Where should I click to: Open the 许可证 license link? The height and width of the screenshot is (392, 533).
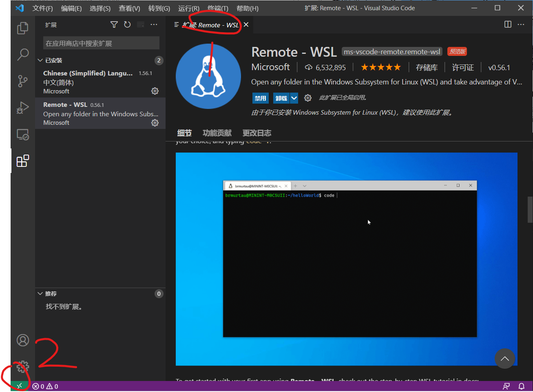pyautogui.click(x=463, y=68)
